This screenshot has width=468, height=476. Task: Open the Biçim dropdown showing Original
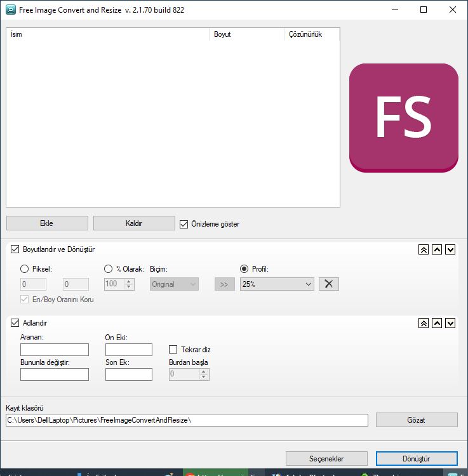coord(174,284)
